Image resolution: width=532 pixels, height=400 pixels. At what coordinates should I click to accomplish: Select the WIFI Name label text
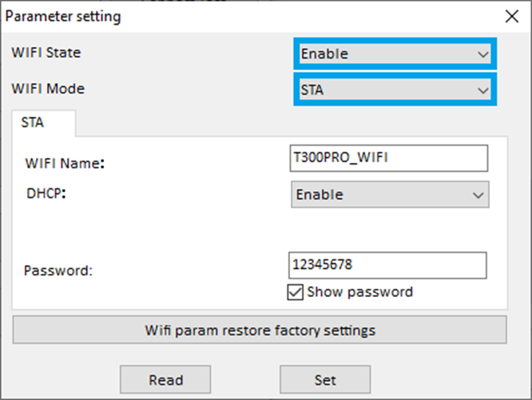66,164
